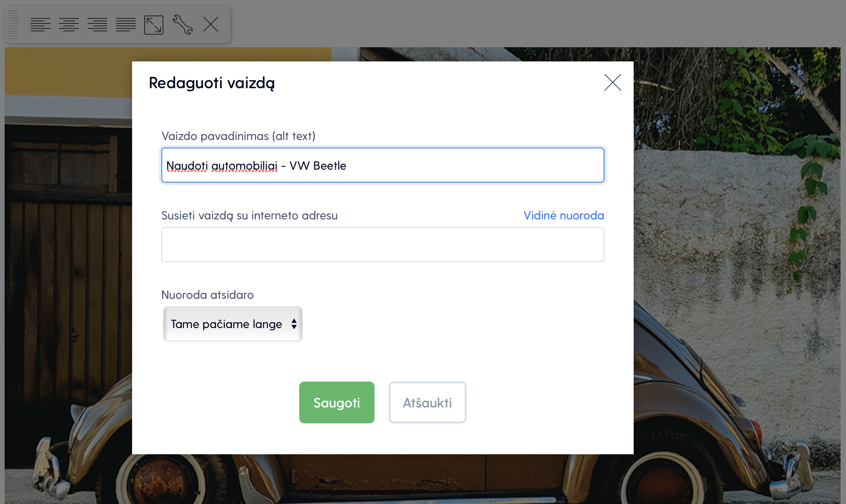Click the resize arrows icon in toolbar
Viewport: 846px width, 504px height.
(x=154, y=25)
